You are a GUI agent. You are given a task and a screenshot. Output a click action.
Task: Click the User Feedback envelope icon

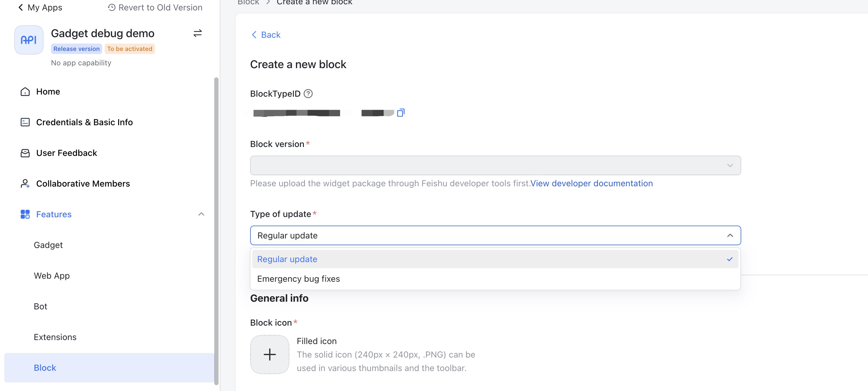click(x=25, y=153)
